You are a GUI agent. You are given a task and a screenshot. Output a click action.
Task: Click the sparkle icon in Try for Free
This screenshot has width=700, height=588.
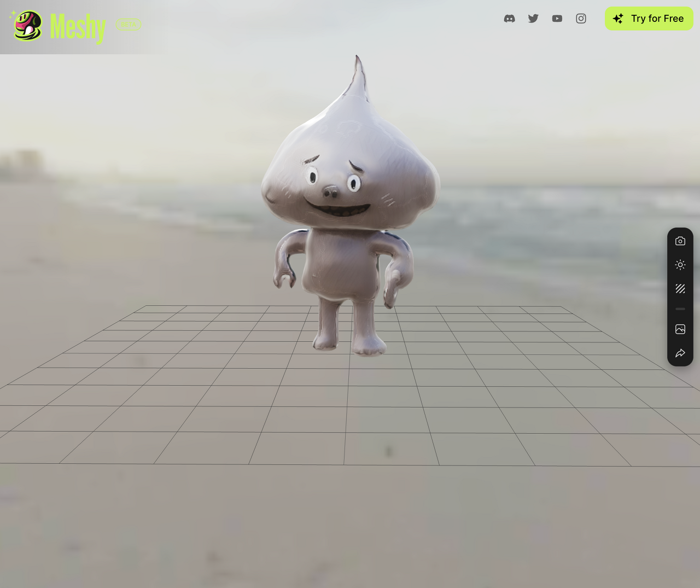pyautogui.click(x=618, y=19)
